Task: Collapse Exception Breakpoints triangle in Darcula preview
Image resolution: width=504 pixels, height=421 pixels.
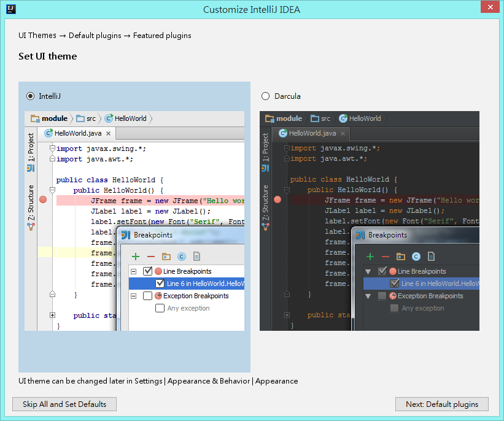Action: tap(368, 296)
